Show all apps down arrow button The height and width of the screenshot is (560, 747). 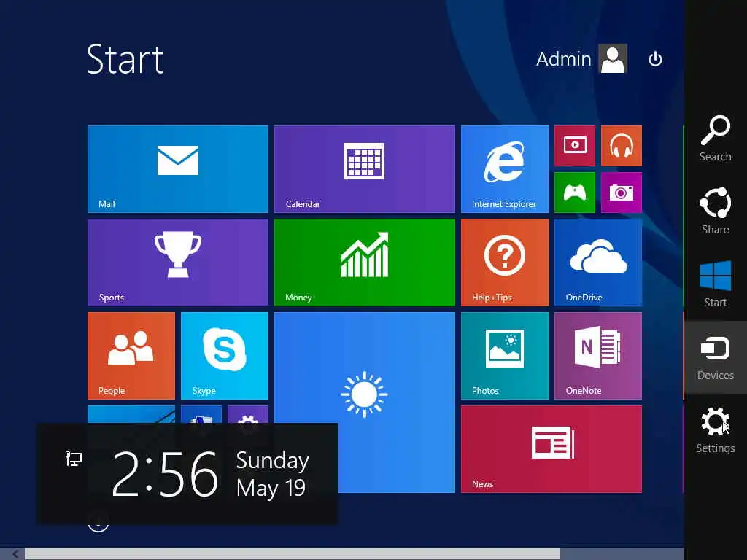(x=98, y=522)
